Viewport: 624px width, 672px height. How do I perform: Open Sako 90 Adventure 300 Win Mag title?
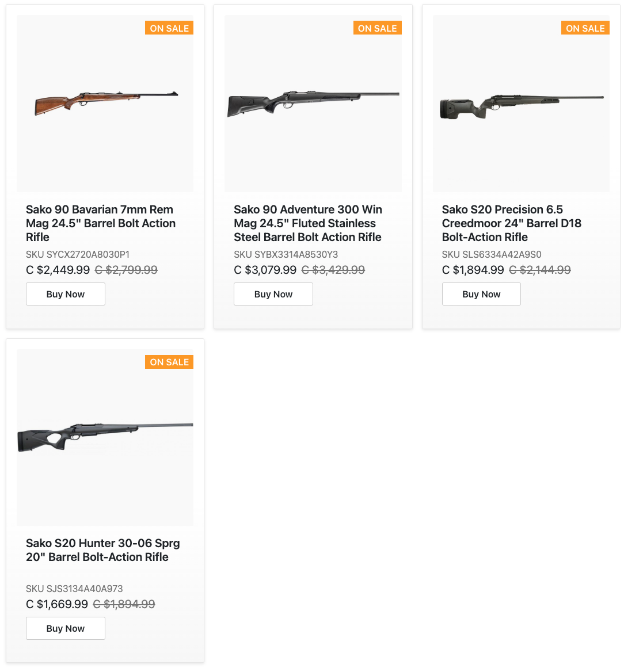pyautogui.click(x=308, y=223)
